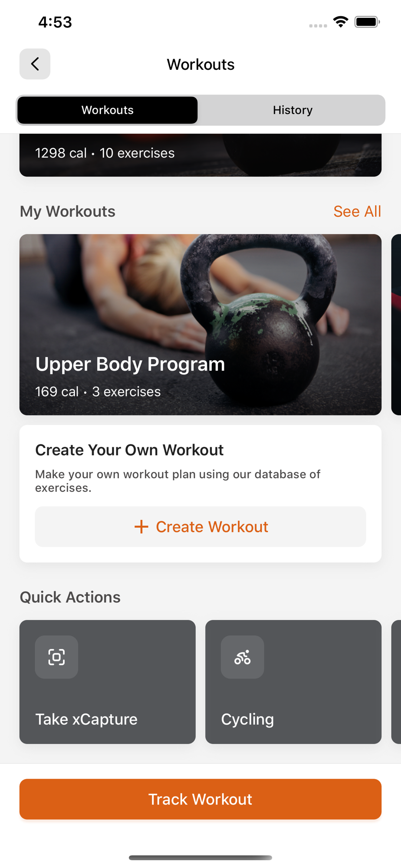Open the 1298 cal featured workout card
Viewport: 401px width, 868px height.
(200, 155)
